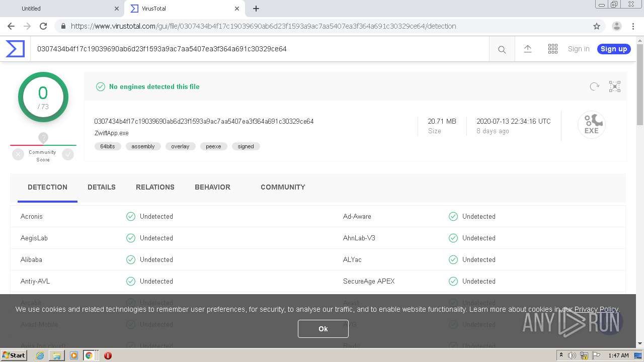Click the Acronis engine row name
This screenshot has width=644, height=362.
pos(32,216)
